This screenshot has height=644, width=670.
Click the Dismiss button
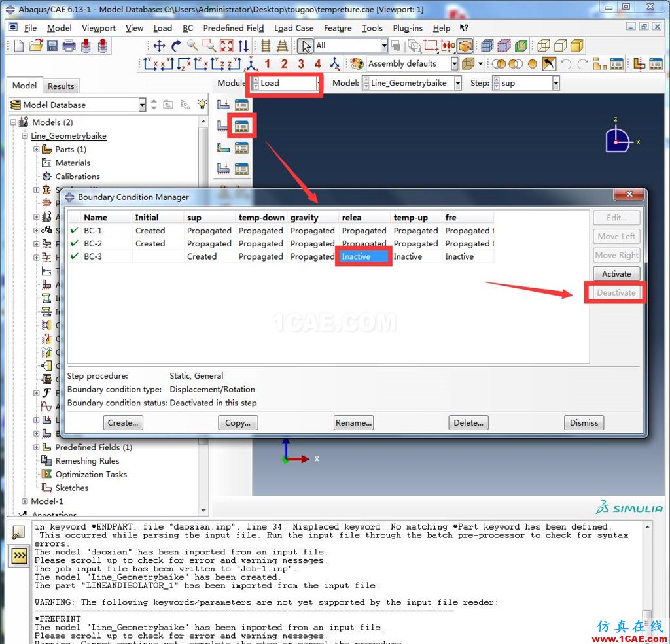[584, 423]
